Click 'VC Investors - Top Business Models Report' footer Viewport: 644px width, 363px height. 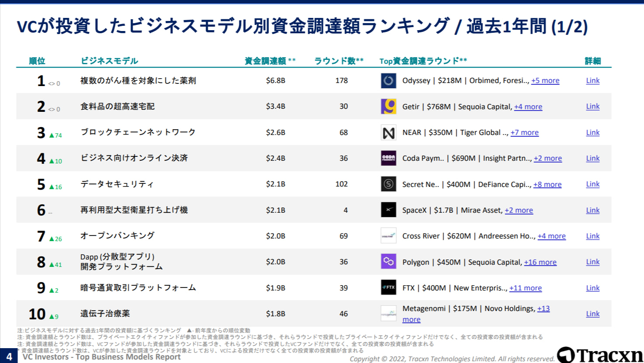coord(101,357)
